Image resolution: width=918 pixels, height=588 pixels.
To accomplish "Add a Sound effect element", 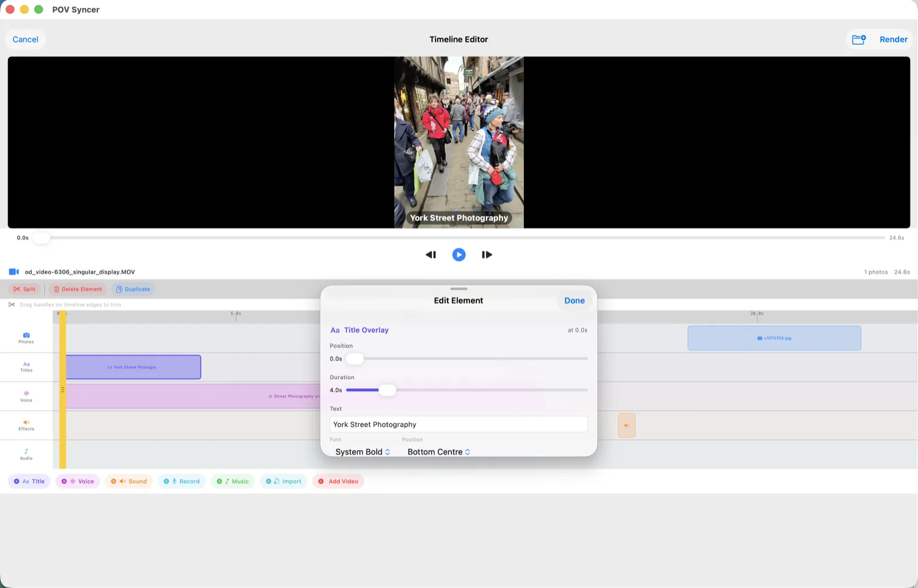I will [129, 481].
